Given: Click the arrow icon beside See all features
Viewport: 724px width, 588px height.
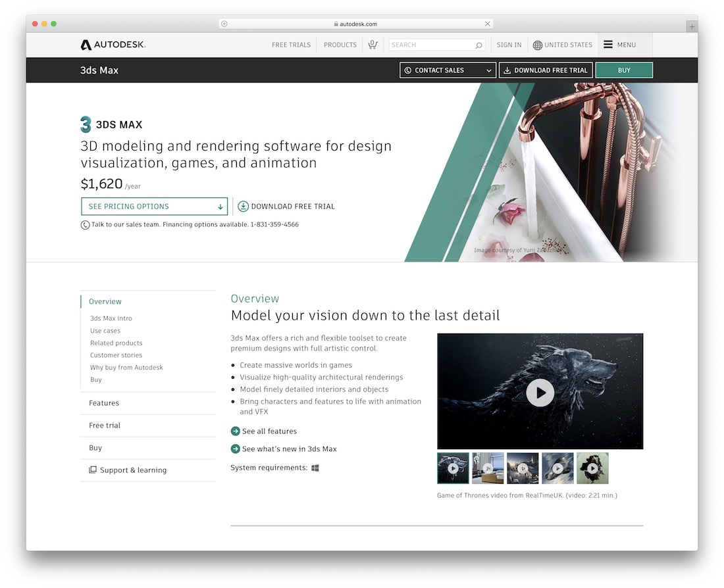Looking at the screenshot, I should tap(235, 431).
